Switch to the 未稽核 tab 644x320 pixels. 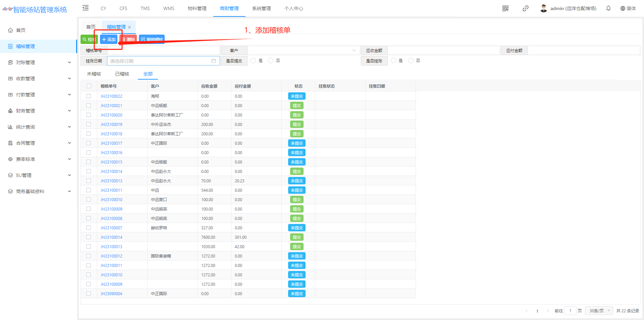94,74
